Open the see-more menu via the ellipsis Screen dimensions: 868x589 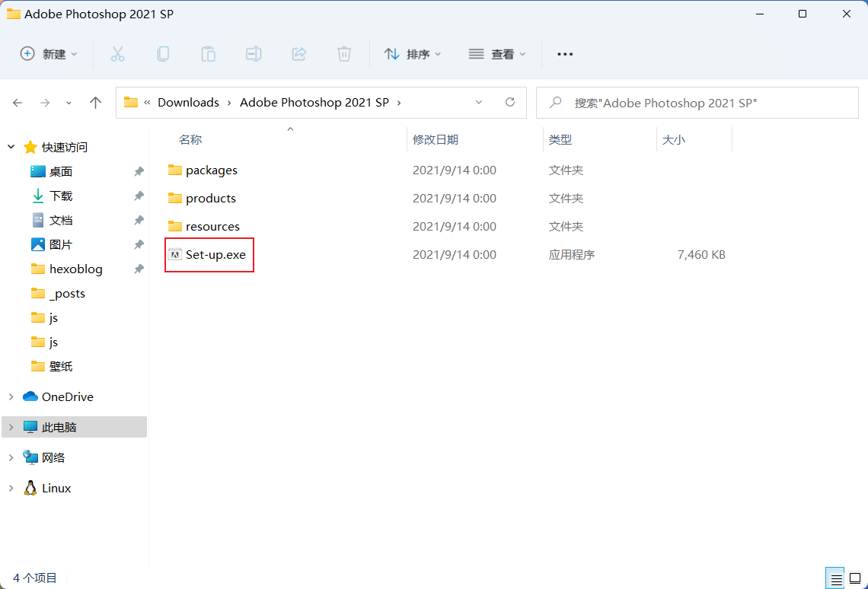pyautogui.click(x=564, y=53)
